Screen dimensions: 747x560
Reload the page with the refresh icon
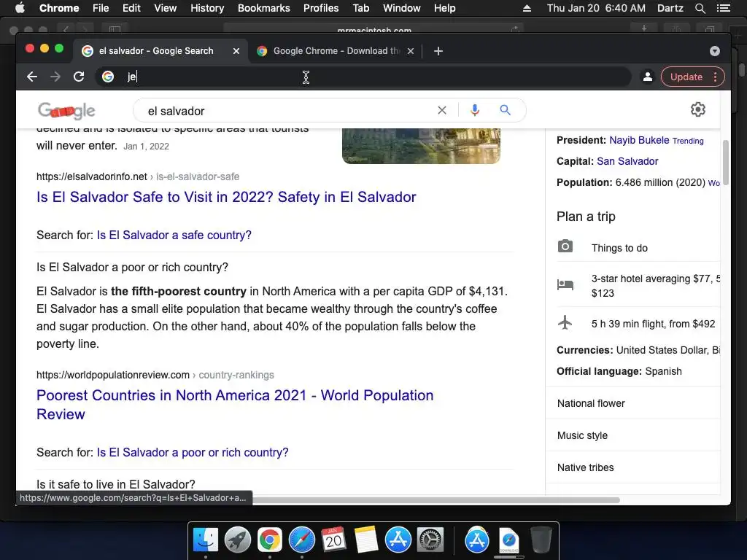pyautogui.click(x=79, y=77)
